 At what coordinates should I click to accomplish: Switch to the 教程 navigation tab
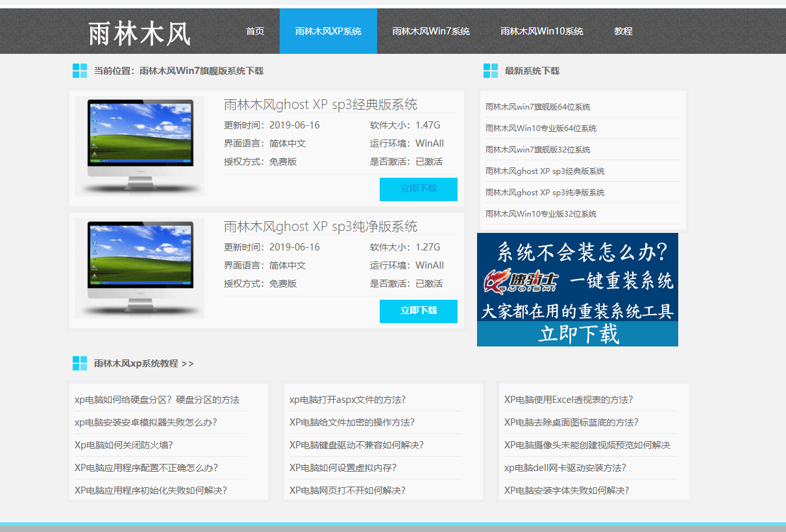(622, 30)
